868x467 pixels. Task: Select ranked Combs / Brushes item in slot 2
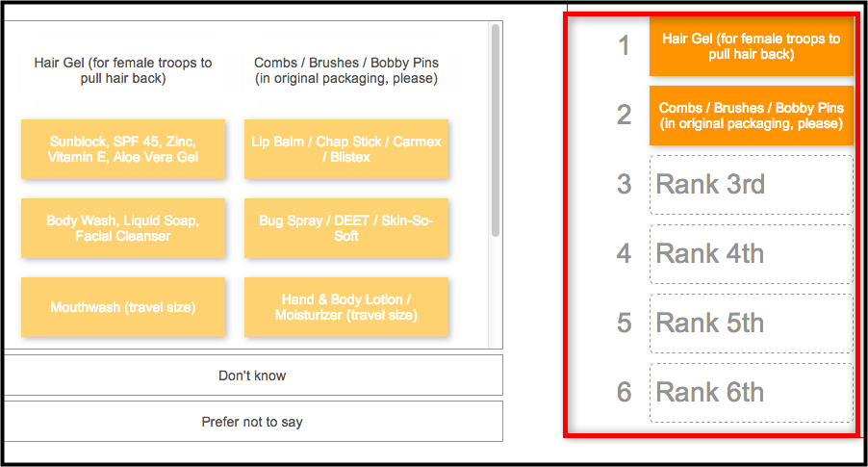pyautogui.click(x=752, y=116)
